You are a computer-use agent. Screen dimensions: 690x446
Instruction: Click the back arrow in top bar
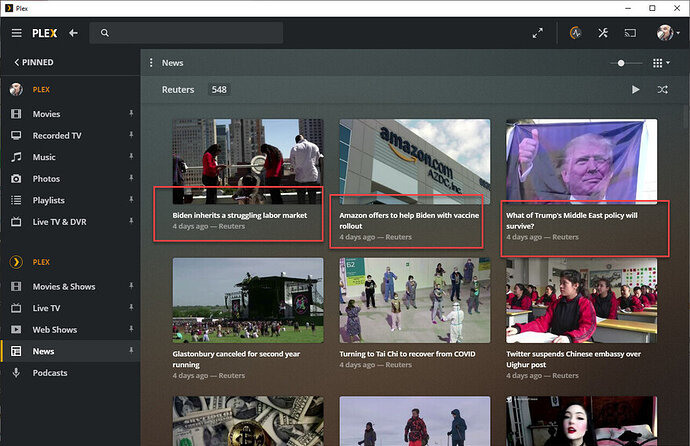point(73,33)
